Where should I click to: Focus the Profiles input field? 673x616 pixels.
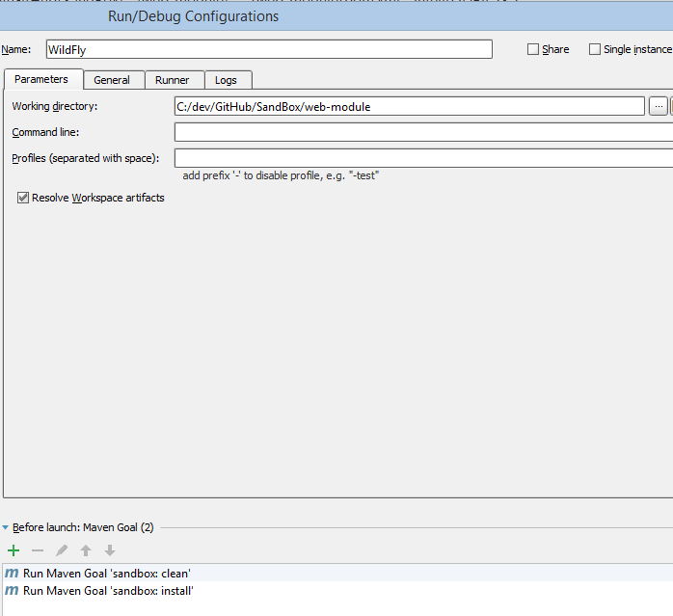click(x=423, y=158)
